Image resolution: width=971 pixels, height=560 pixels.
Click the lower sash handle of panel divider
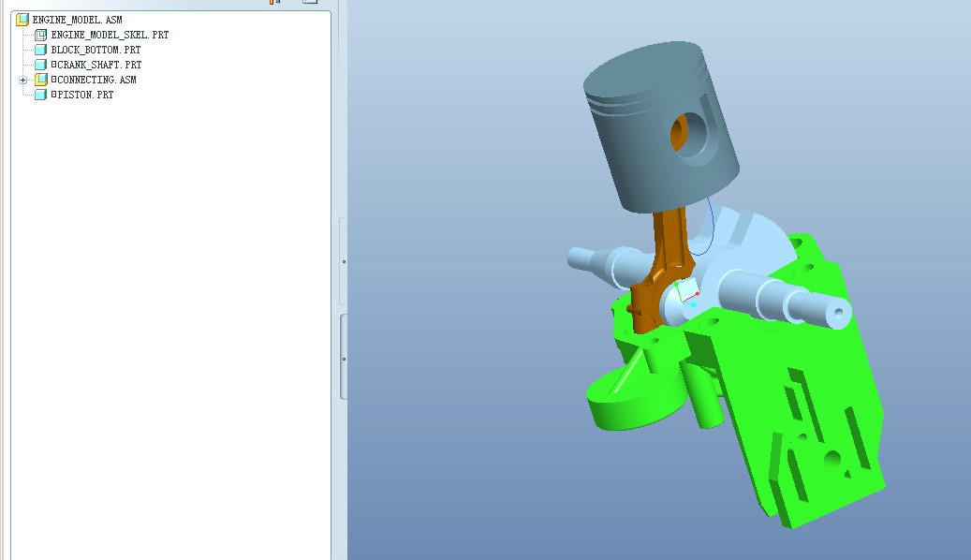click(344, 358)
